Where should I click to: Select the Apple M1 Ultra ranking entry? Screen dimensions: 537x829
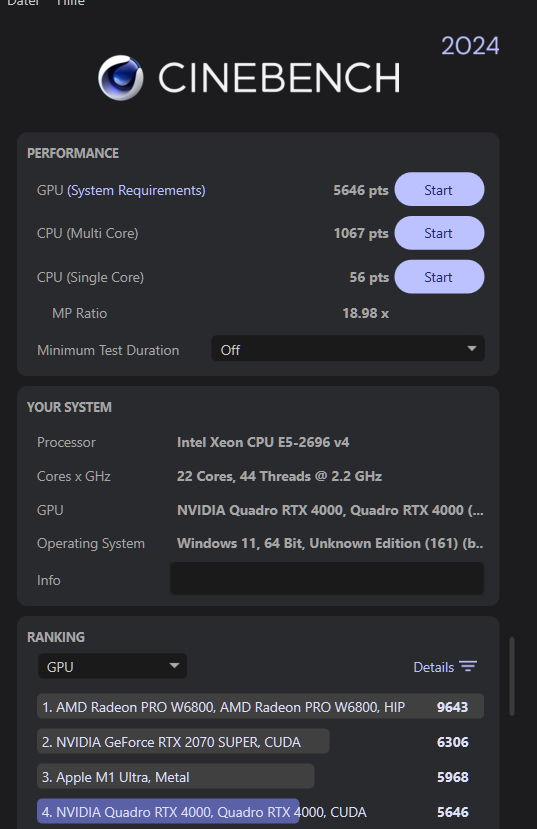tap(175, 777)
